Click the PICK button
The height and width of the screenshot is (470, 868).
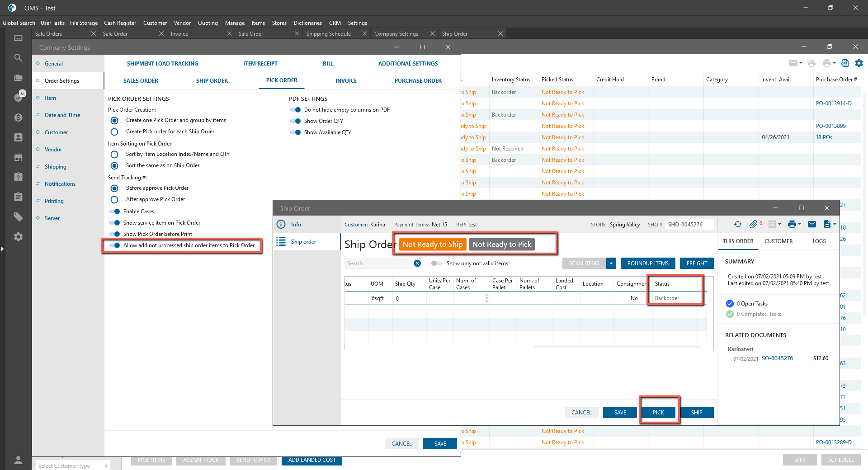[658, 412]
